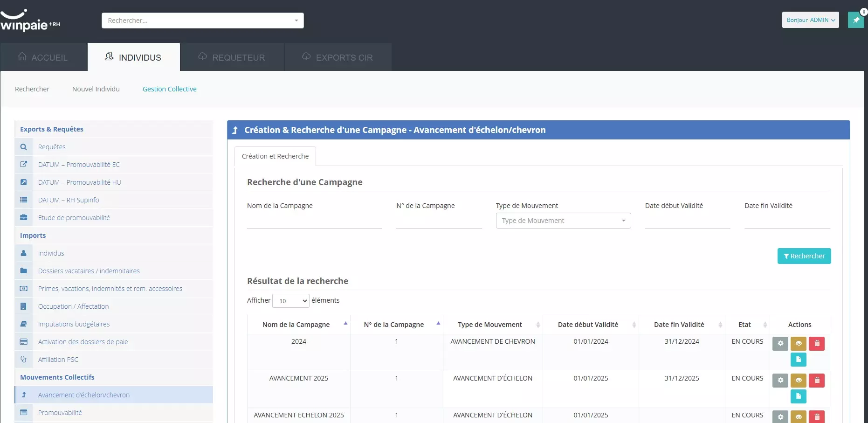Screen dimensions: 868x423
Task: Click the Nom de la Campagne search field
Action: (x=315, y=221)
